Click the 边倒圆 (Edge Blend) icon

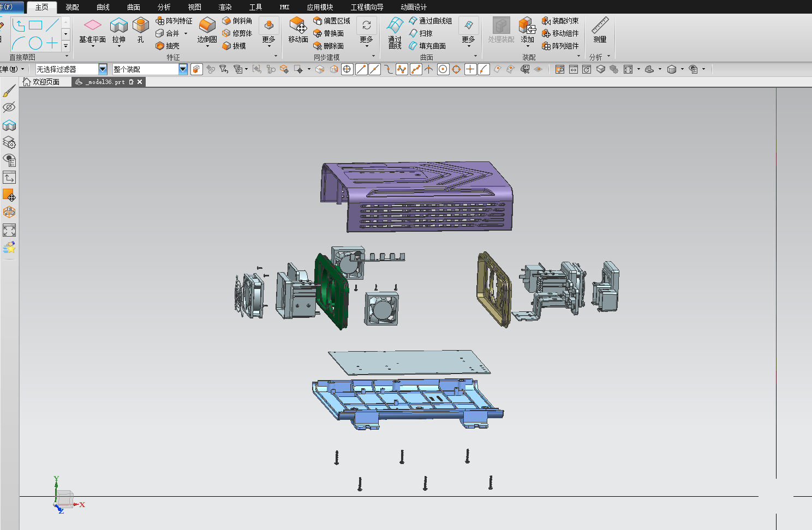coord(207,30)
